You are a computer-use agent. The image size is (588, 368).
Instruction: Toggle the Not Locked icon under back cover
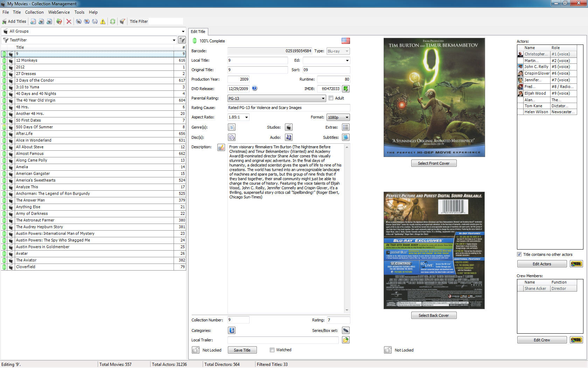pyautogui.click(x=388, y=350)
